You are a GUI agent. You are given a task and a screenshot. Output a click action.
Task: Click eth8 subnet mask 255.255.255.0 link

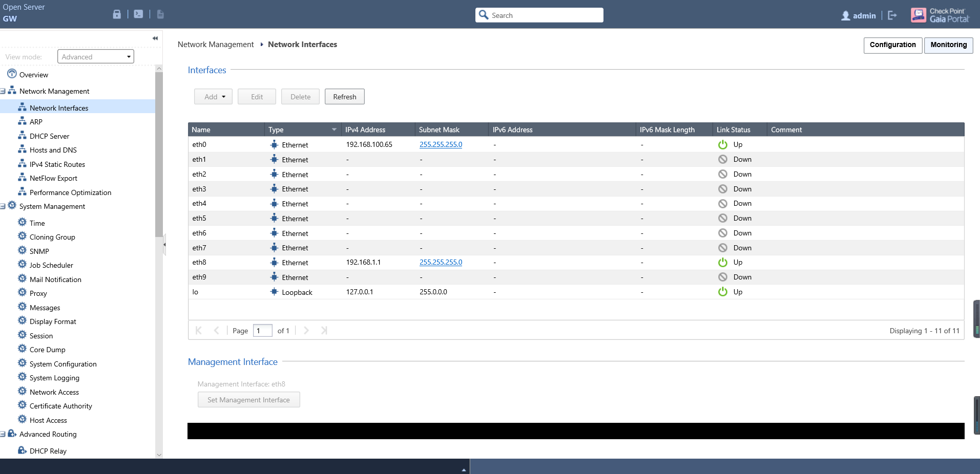point(441,262)
